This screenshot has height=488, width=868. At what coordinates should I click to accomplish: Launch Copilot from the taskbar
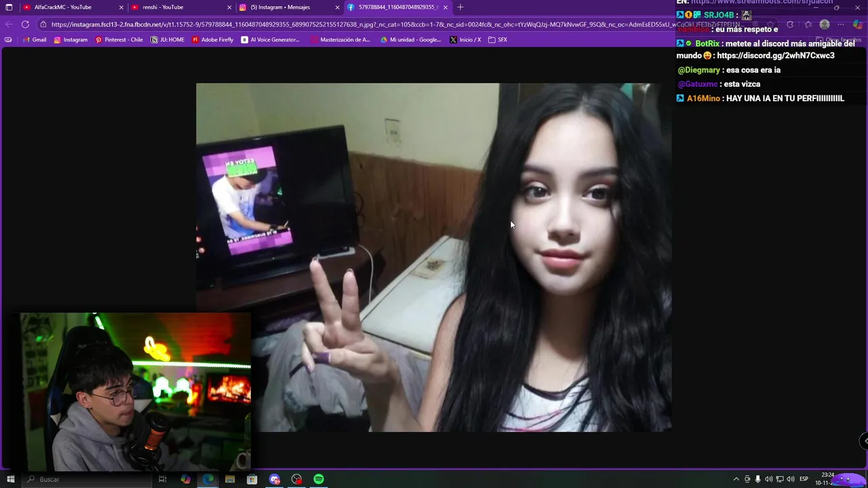(186, 479)
